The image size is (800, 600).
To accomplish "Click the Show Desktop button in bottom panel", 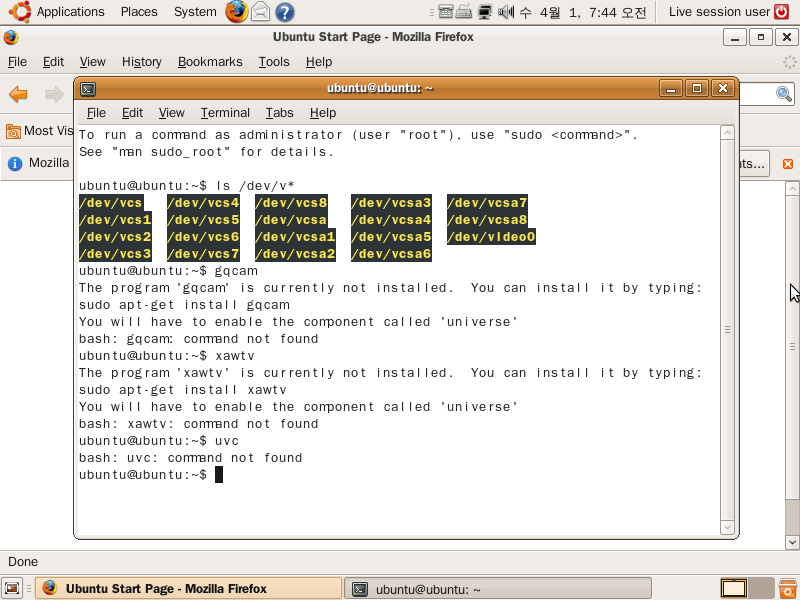I will point(12,588).
